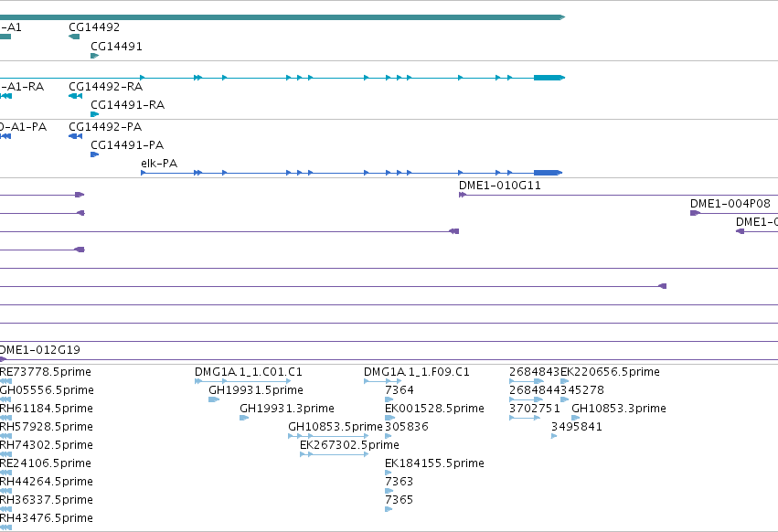Click the long dark teal gene bar at top
778x532 pixels.
coord(282,18)
